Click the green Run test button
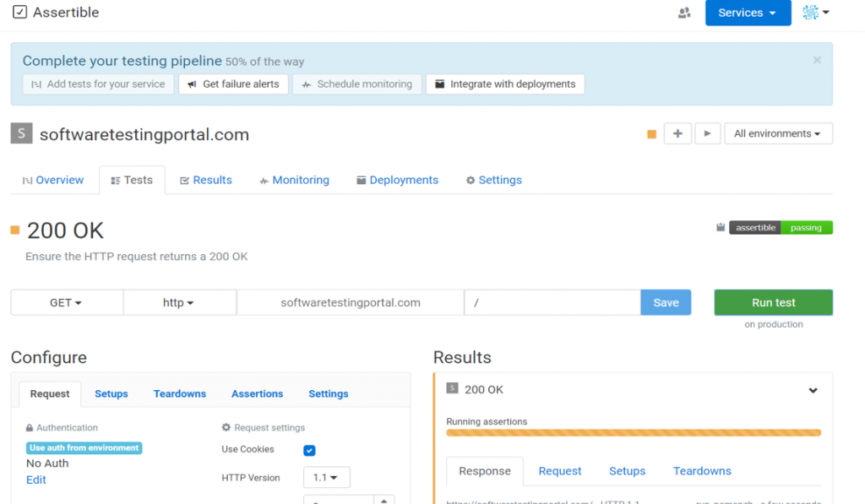Image resolution: width=865 pixels, height=504 pixels. [x=773, y=302]
